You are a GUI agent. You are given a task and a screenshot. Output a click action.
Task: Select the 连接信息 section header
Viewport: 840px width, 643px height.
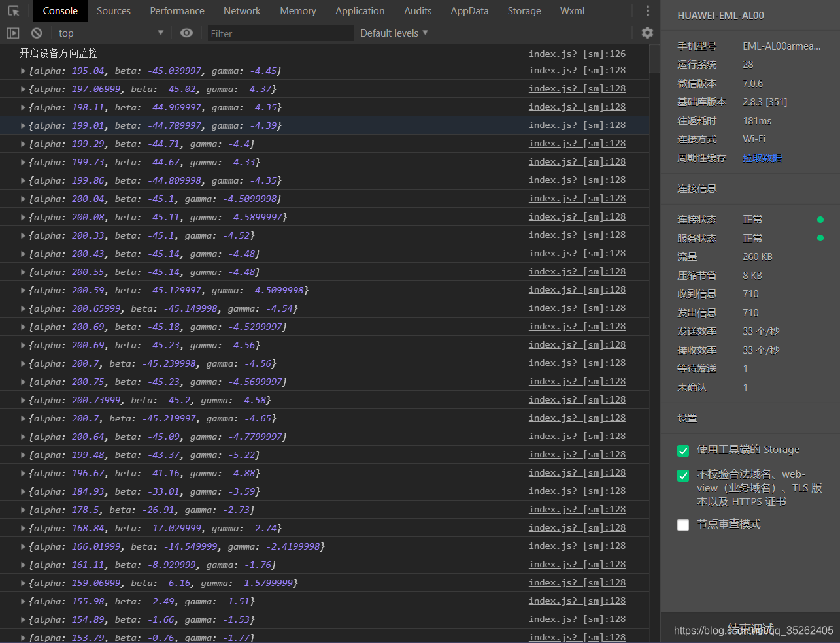pos(697,188)
